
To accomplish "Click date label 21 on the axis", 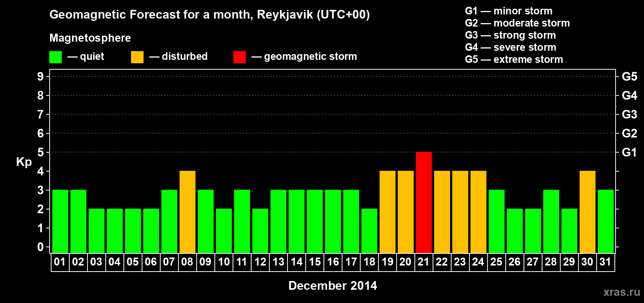I will point(424,262).
